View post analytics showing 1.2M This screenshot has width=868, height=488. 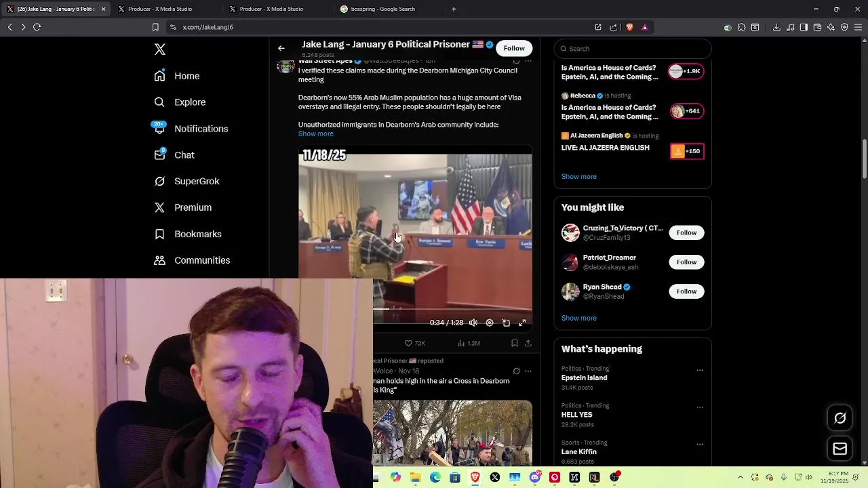[x=469, y=344]
